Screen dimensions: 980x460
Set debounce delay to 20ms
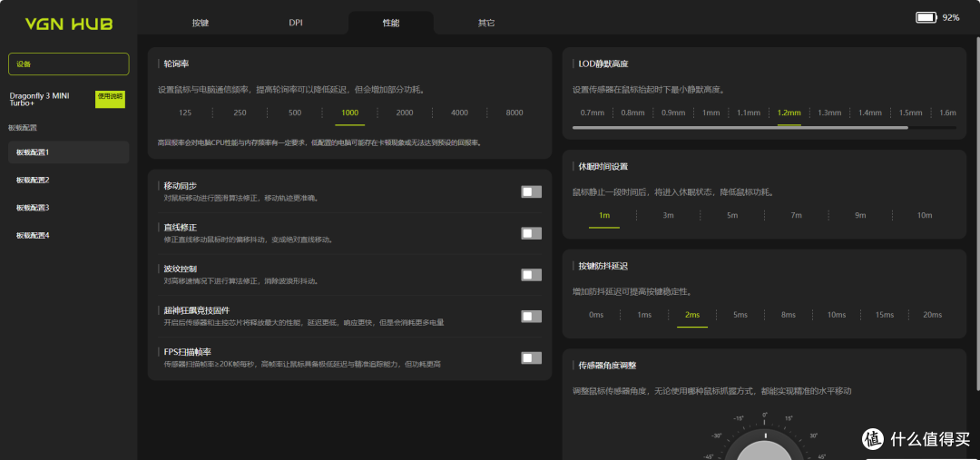point(932,315)
